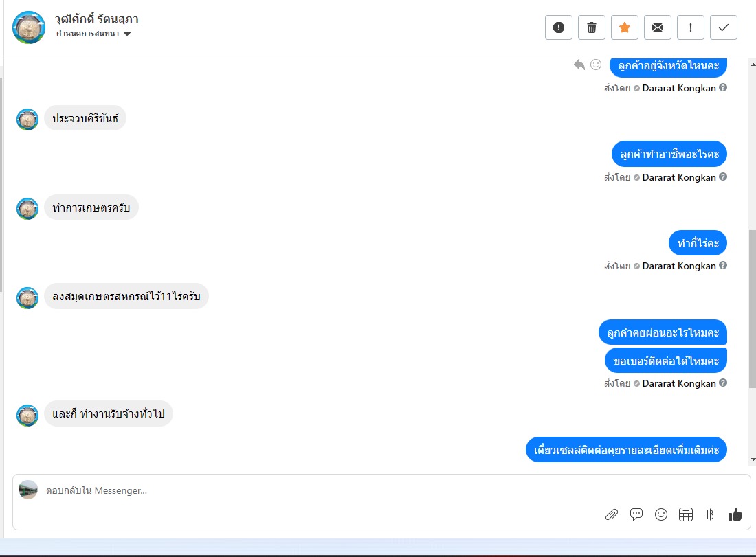
Task: Expand the conversation label dropdown arrow
Action: click(x=127, y=33)
